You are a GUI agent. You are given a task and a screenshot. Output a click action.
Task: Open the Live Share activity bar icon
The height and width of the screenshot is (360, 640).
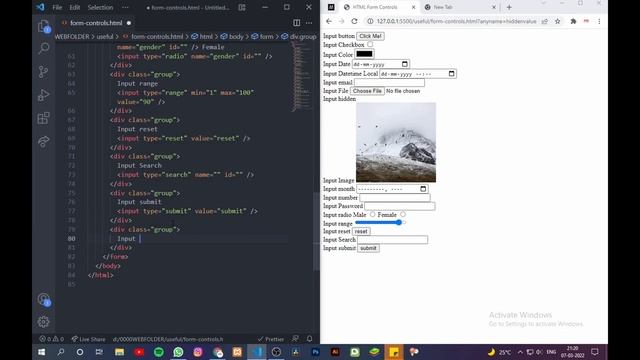tap(43, 141)
